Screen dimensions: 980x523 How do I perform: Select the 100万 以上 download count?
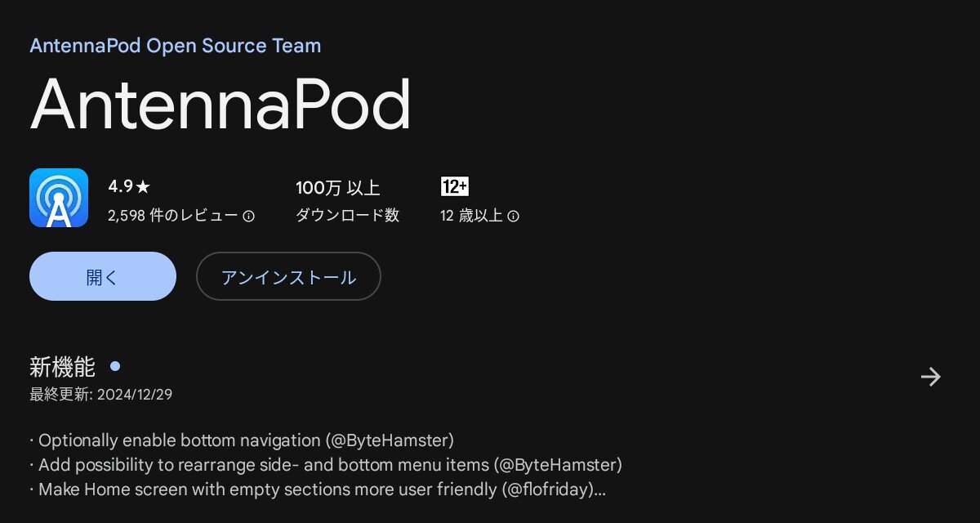338,188
